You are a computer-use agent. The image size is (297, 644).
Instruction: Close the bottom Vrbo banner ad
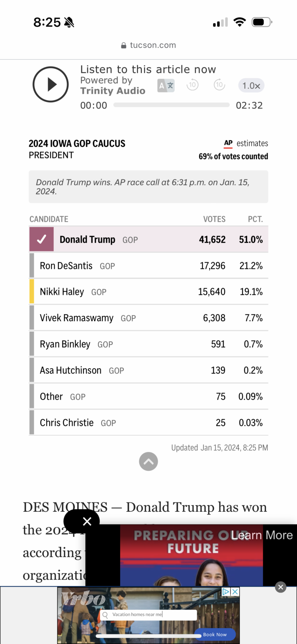[281, 587]
